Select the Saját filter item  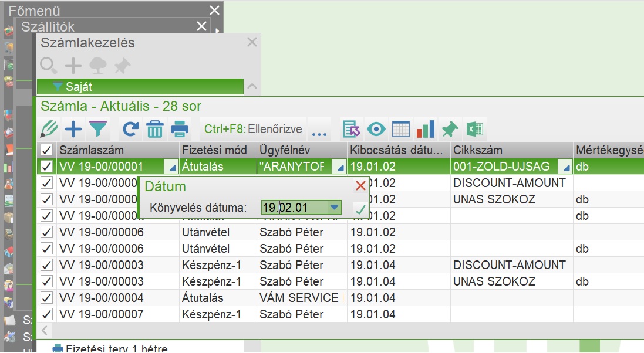click(140, 87)
